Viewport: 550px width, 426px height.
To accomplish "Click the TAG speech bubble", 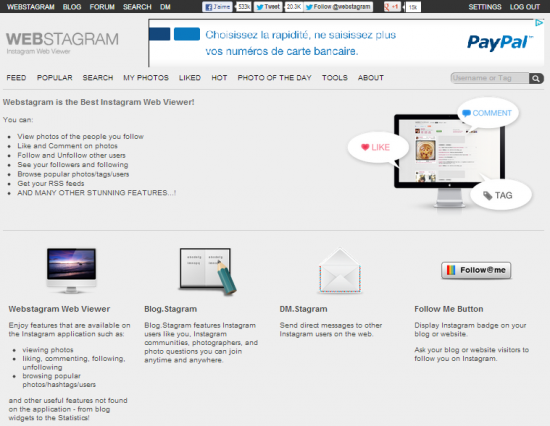I will coord(501,195).
